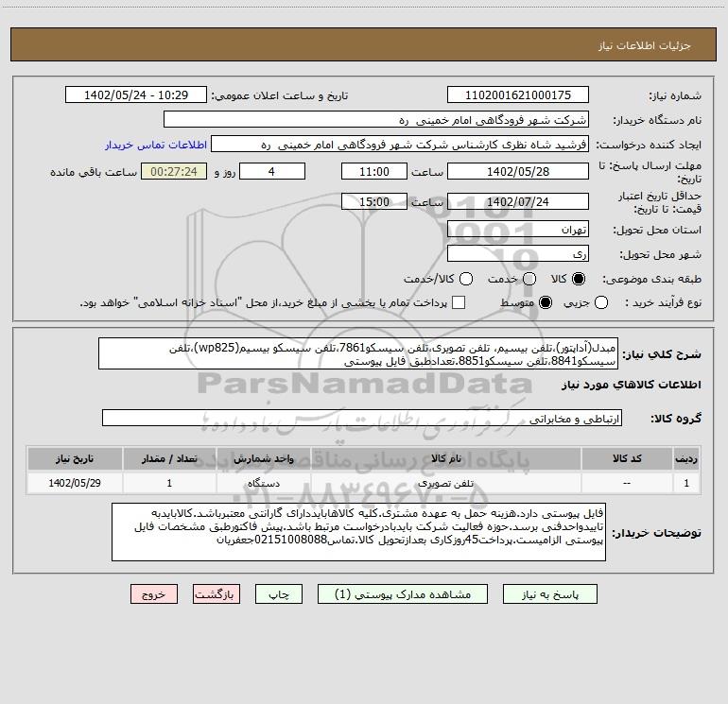728x704 pixels.
Task: Click the price validity time 15:00
Action: [374, 201]
